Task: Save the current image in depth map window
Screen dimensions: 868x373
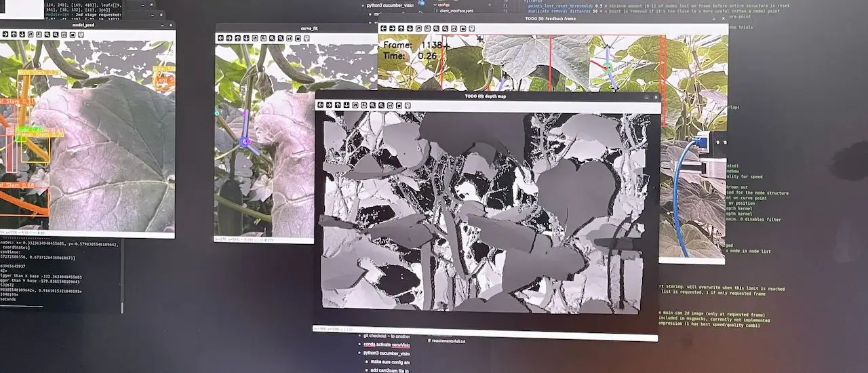Action: coord(390,105)
